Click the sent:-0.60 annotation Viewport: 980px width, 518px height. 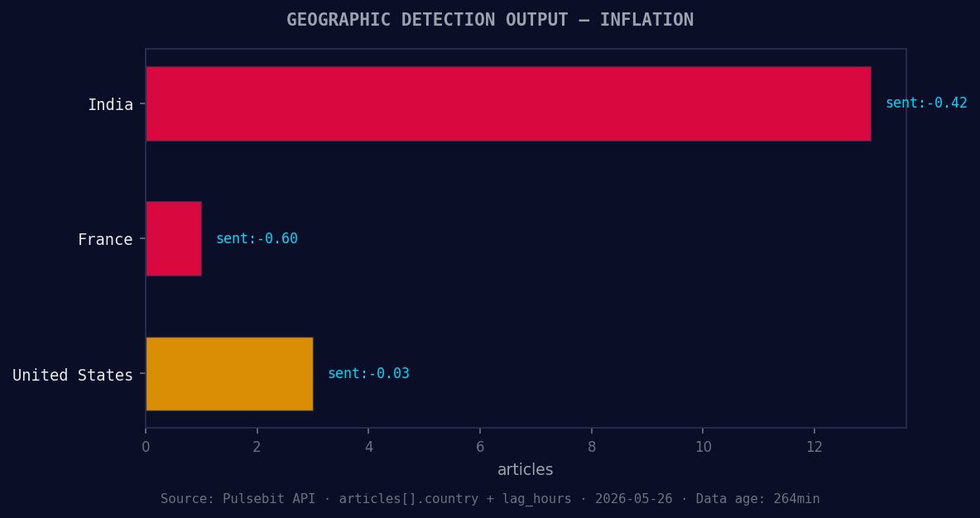click(257, 238)
